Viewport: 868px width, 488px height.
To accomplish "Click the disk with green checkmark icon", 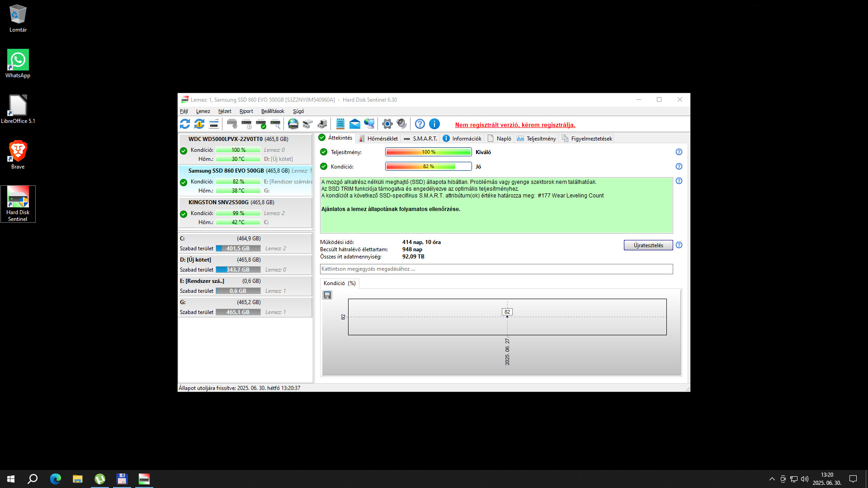I will [x=261, y=124].
